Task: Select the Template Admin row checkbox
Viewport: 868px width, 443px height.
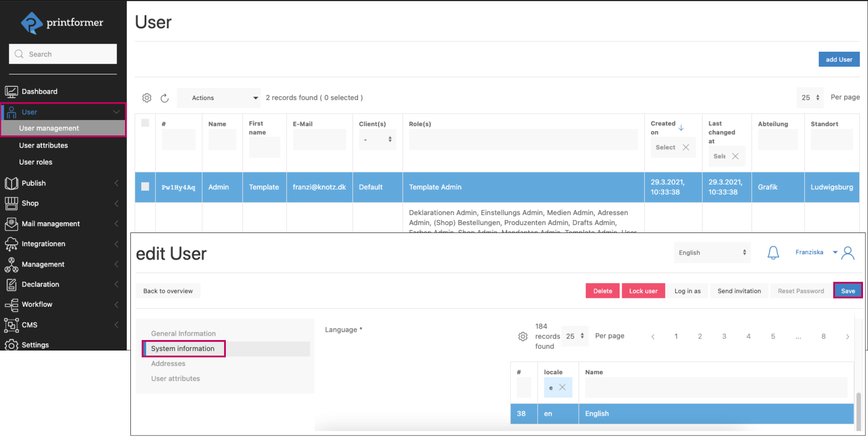Action: [x=145, y=187]
